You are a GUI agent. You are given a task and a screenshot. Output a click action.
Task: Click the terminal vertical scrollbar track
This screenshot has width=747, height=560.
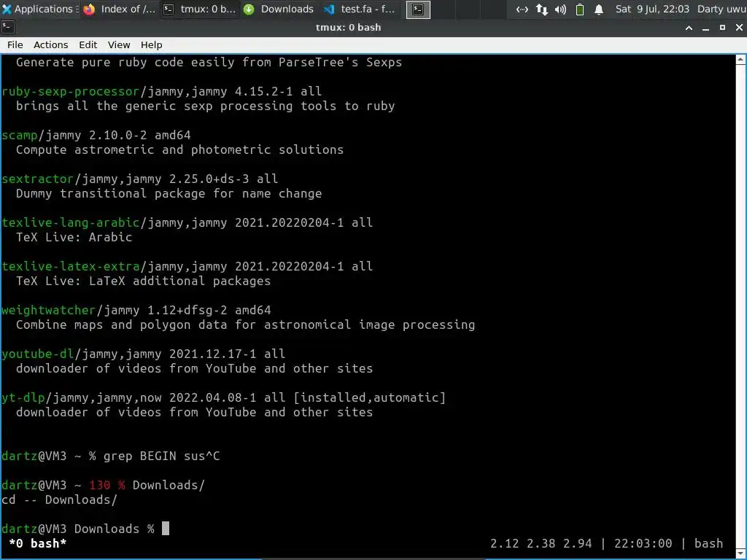(x=741, y=306)
